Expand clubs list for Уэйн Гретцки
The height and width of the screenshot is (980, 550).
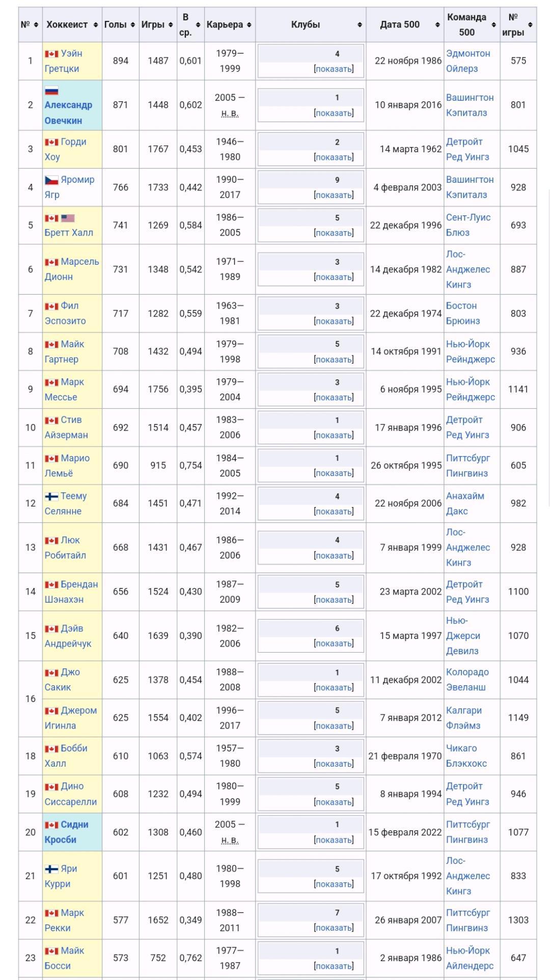coord(334,69)
